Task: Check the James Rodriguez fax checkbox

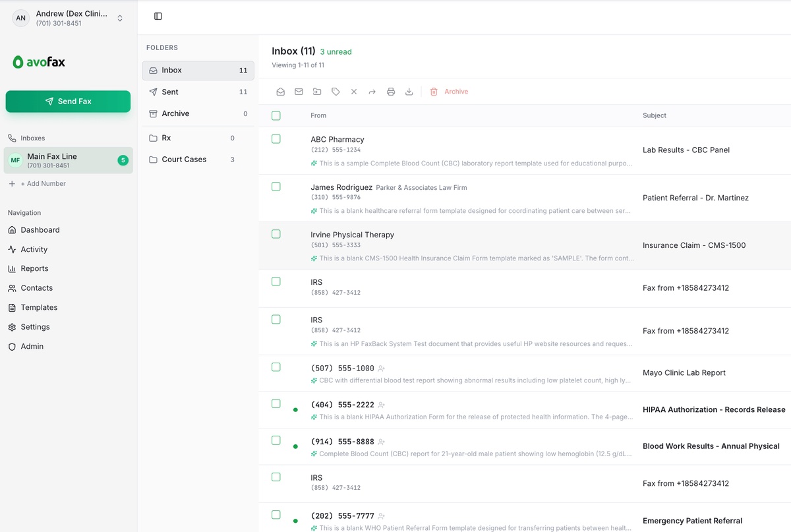Action: tap(276, 187)
